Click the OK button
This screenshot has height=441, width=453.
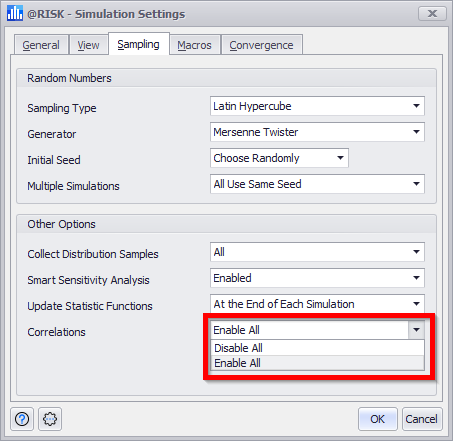pyautogui.click(x=378, y=419)
